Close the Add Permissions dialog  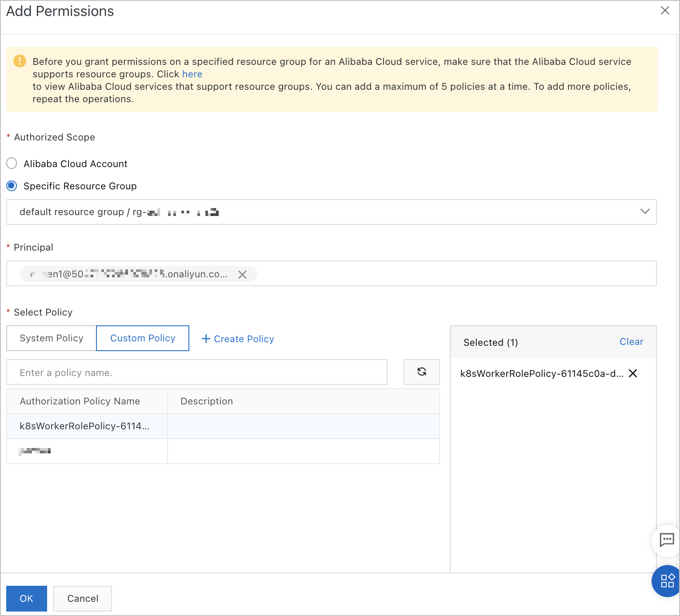coord(665,11)
